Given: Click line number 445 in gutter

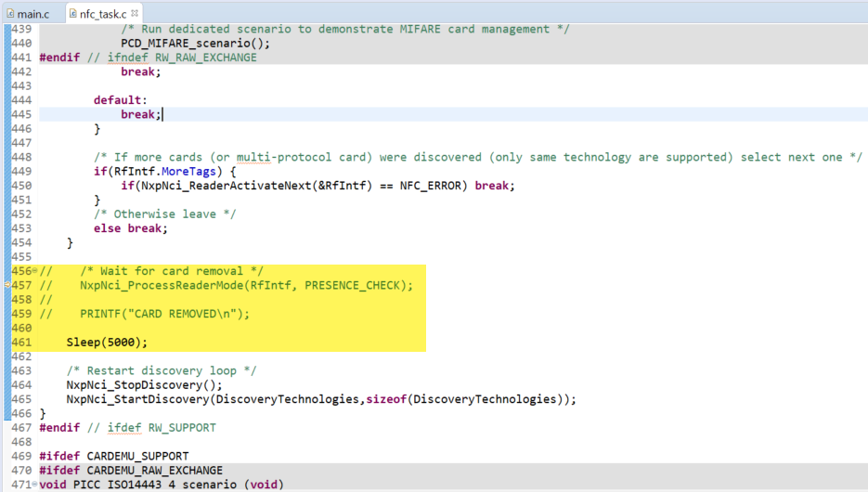Looking at the screenshot, I should pyautogui.click(x=21, y=114).
